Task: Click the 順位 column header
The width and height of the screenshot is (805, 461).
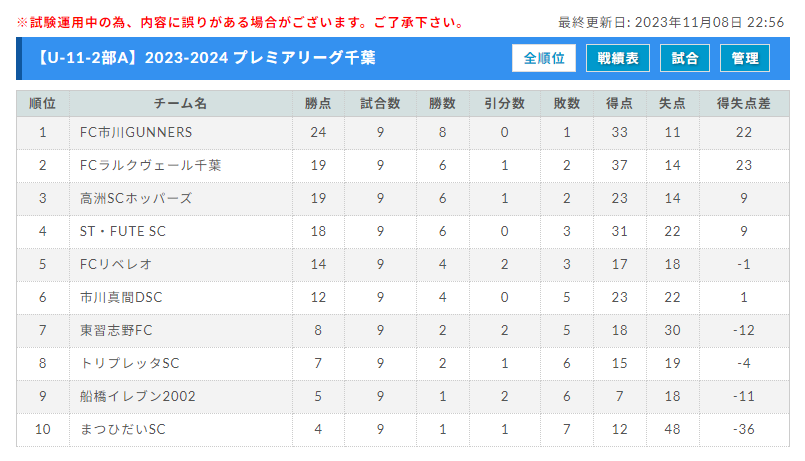Action: (x=43, y=103)
